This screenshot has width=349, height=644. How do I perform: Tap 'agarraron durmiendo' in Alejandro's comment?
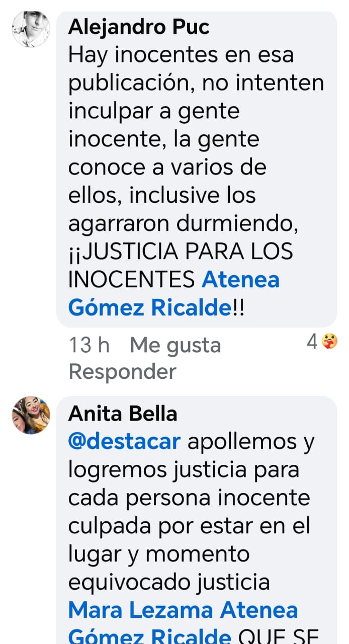[x=184, y=224]
